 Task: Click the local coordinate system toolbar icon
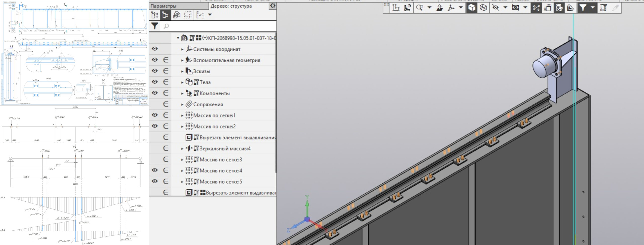[396, 8]
